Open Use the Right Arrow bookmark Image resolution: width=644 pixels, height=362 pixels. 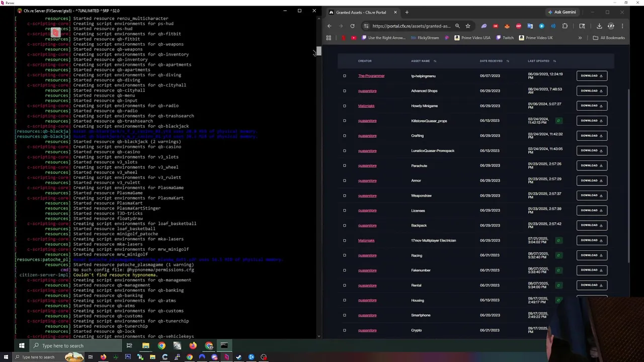(x=383, y=38)
